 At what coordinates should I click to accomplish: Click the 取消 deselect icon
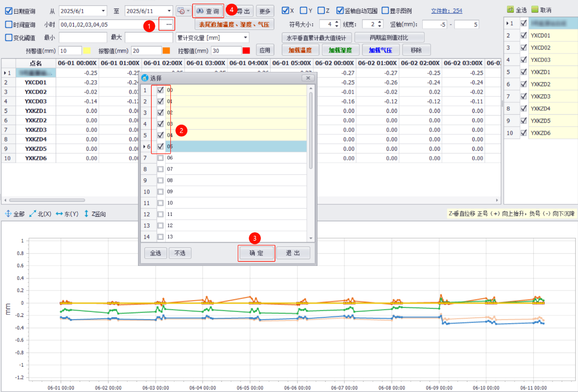coord(535,9)
